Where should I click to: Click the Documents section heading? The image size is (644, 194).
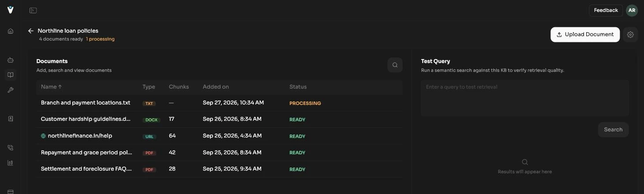[x=52, y=61]
